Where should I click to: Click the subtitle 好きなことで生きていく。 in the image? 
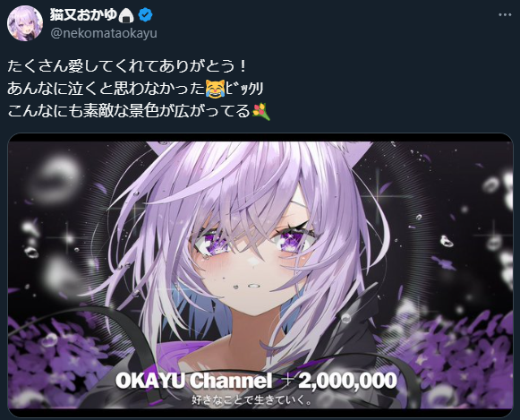click(x=251, y=400)
